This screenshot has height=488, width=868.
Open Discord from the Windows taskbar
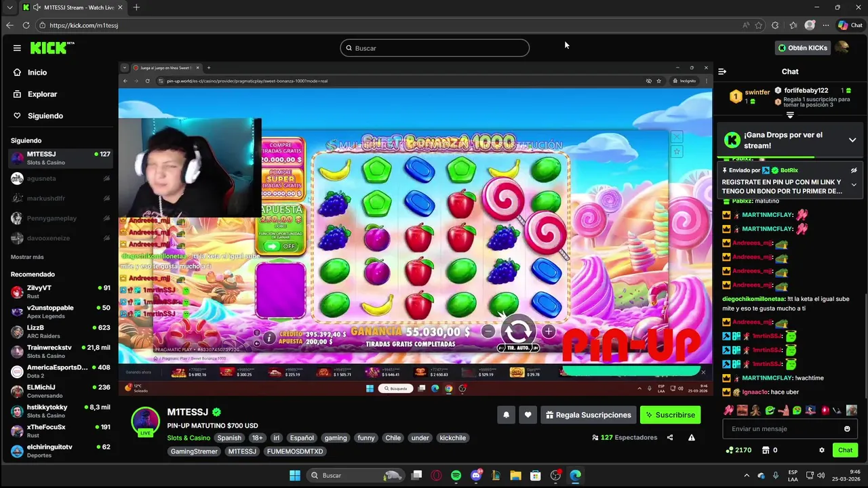coord(476,475)
